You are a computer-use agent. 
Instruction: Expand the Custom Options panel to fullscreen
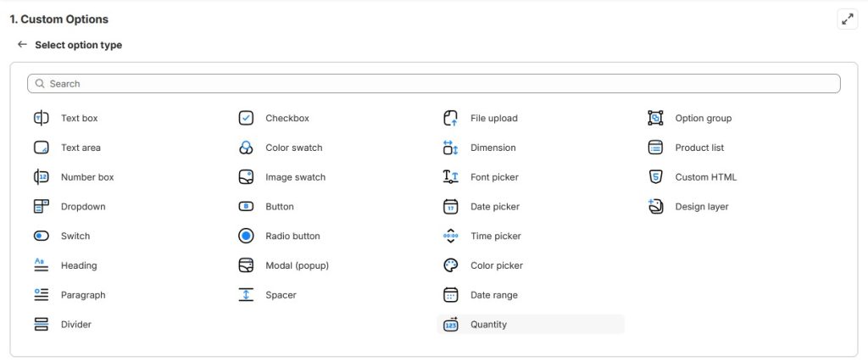point(847,19)
